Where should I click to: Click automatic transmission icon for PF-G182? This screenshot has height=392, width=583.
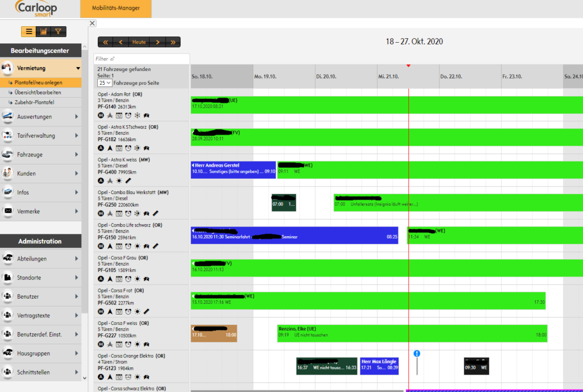coord(101,148)
